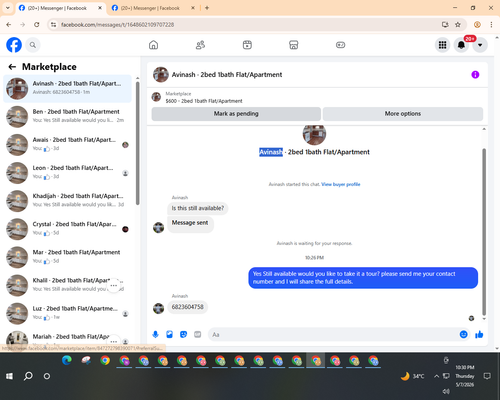Open the Windows notification center

(x=487, y=376)
